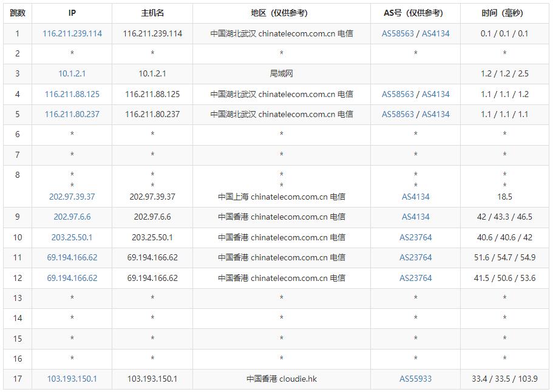
Task: Click the time value 40.6 / 40.6 / 42
Action: [504, 237]
